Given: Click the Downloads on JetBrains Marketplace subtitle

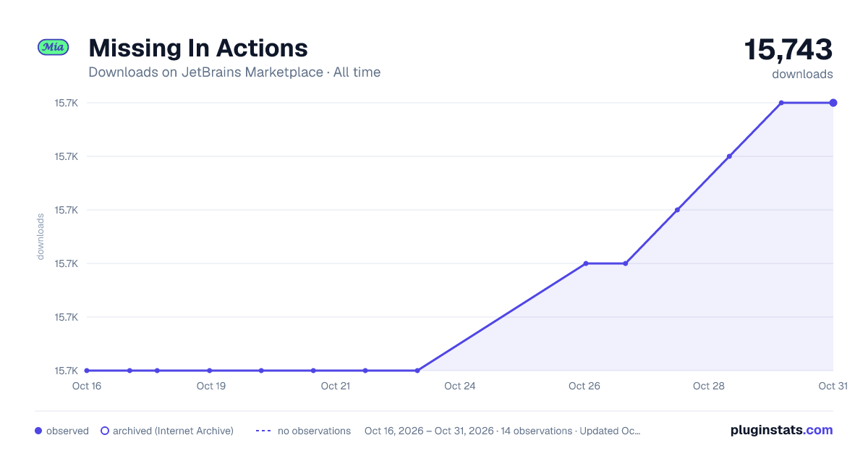Looking at the screenshot, I should [x=234, y=72].
